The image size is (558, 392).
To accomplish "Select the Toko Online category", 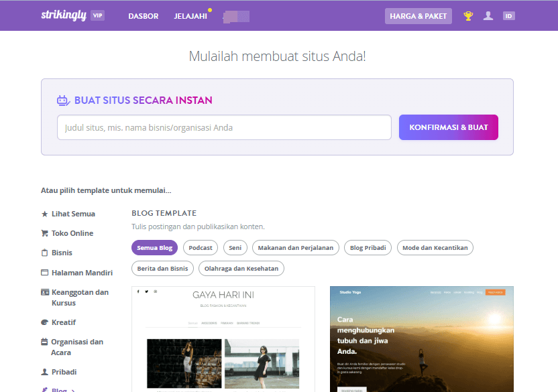I will point(72,233).
